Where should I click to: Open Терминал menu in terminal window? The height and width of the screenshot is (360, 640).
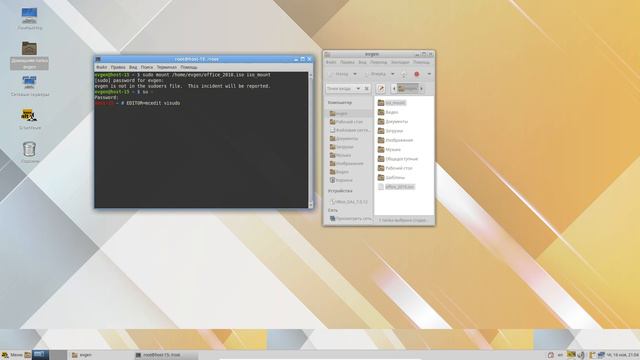point(167,67)
